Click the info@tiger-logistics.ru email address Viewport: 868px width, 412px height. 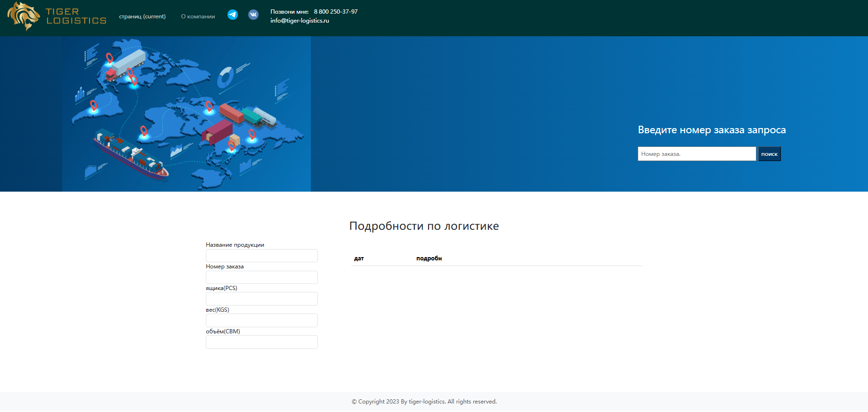300,21
